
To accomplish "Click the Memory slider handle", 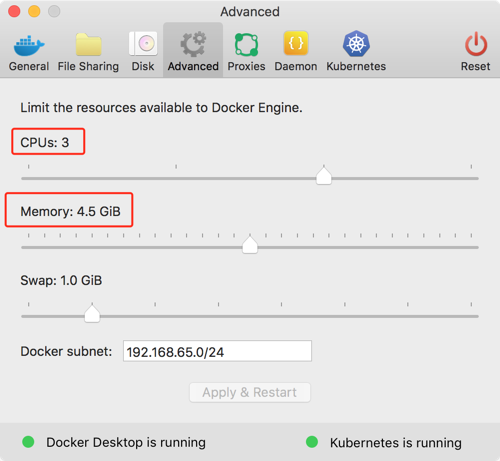I will pyautogui.click(x=250, y=244).
